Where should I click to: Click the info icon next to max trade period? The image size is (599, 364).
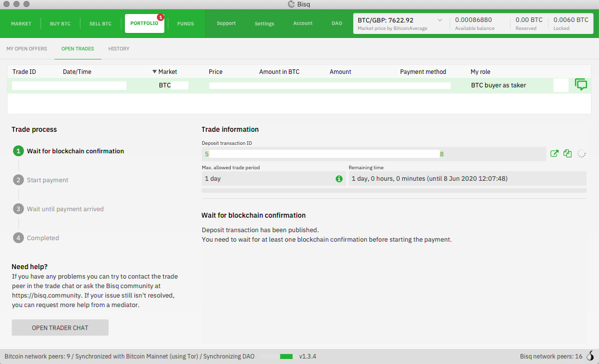tap(339, 179)
